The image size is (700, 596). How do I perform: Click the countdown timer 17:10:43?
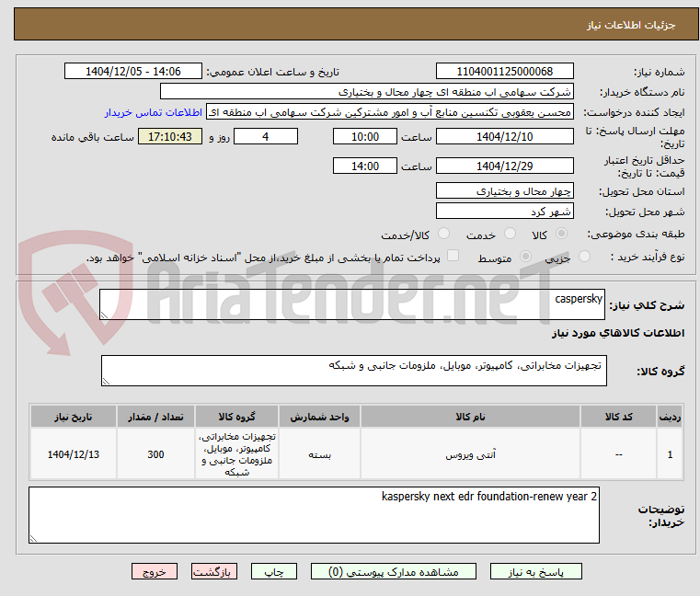(170, 136)
